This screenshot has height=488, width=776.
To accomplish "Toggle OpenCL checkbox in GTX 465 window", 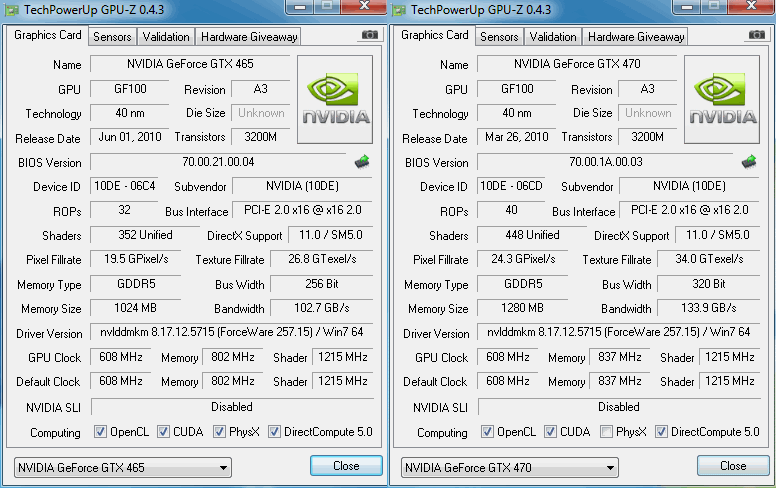I will click(100, 432).
